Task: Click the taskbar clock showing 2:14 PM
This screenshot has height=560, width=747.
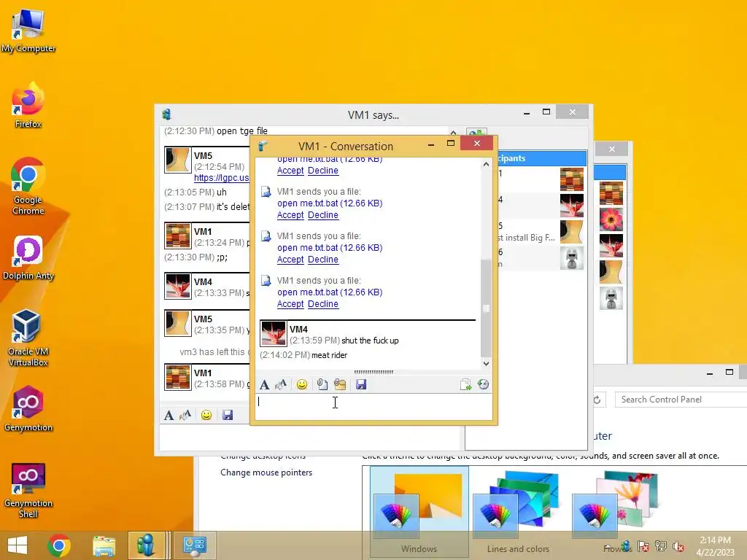Action: tap(715, 546)
